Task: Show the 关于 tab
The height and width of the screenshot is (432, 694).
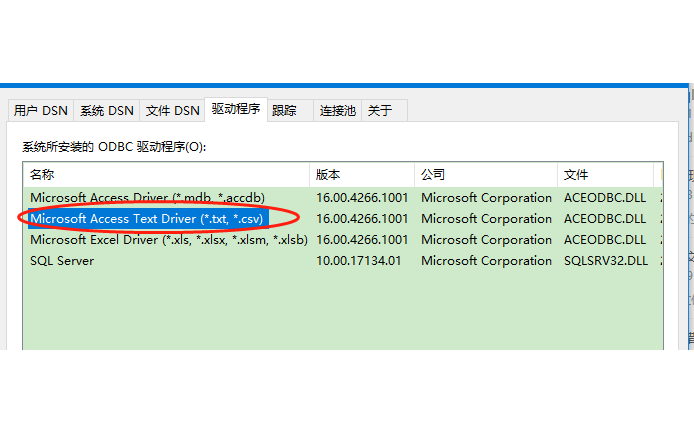Action: click(x=384, y=110)
